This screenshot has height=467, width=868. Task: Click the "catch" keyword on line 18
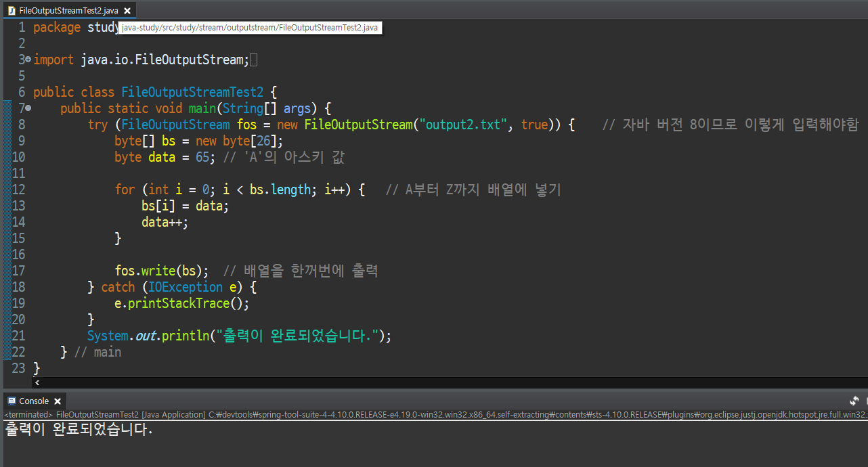[118, 288]
